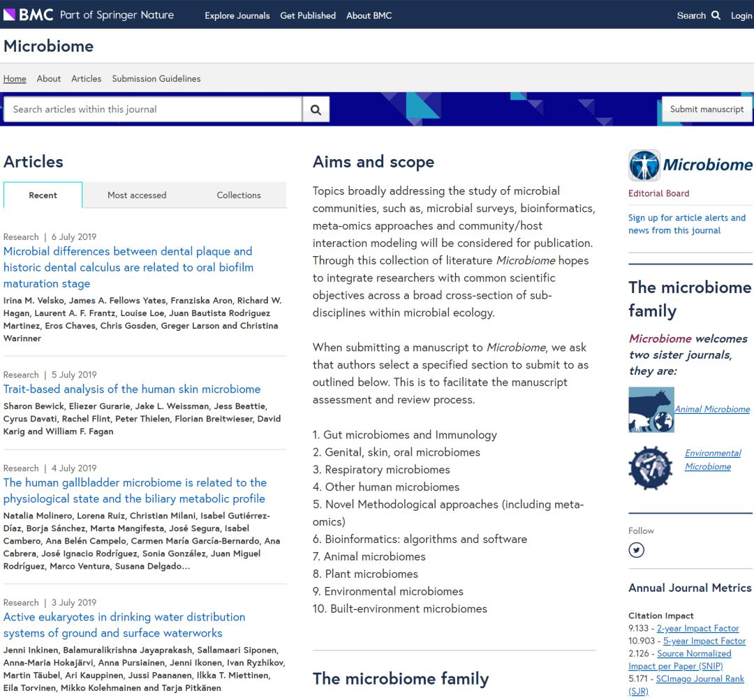Click the '6 July 2019' article date
754x700 pixels.
[x=74, y=237]
